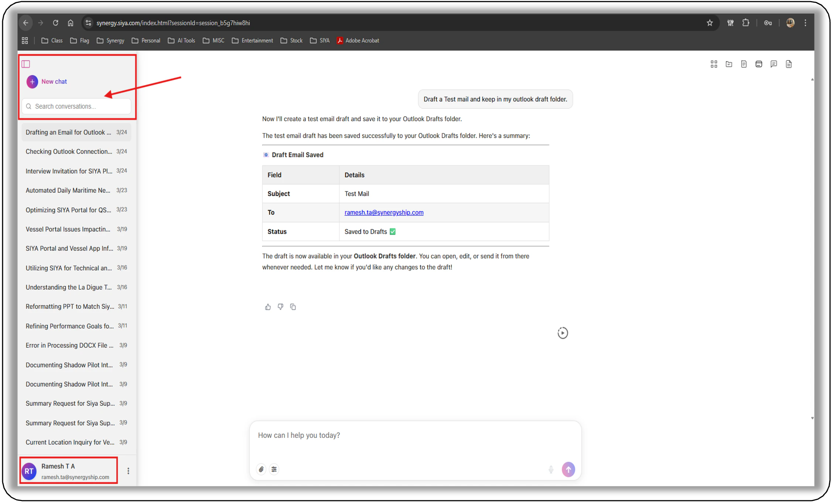
Task: Click the chat scrollbar up arrow
Action: [812, 79]
